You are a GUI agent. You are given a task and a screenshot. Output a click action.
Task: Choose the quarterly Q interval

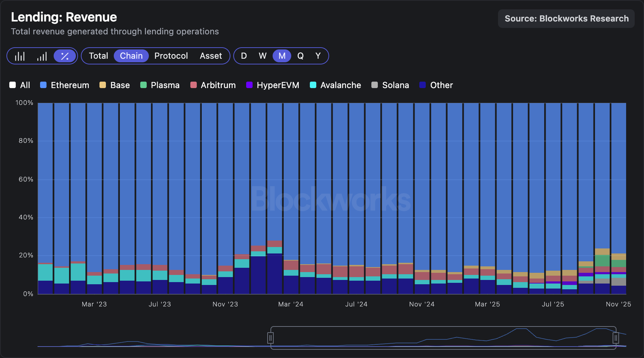click(x=301, y=56)
